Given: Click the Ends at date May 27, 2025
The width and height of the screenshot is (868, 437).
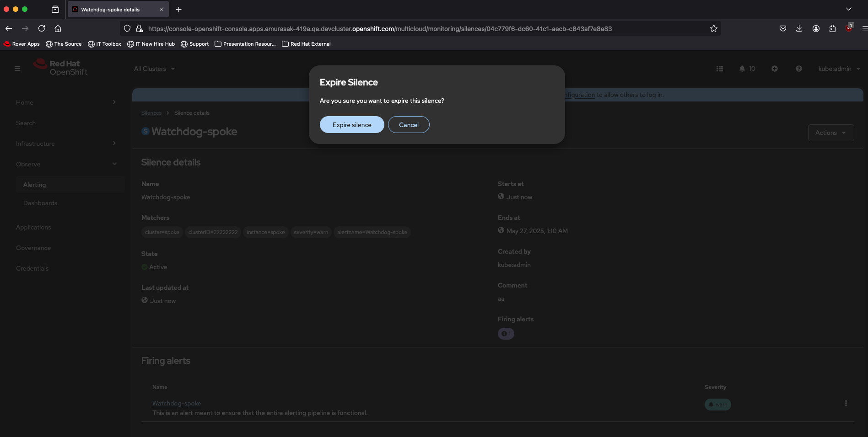Looking at the screenshot, I should (x=537, y=231).
